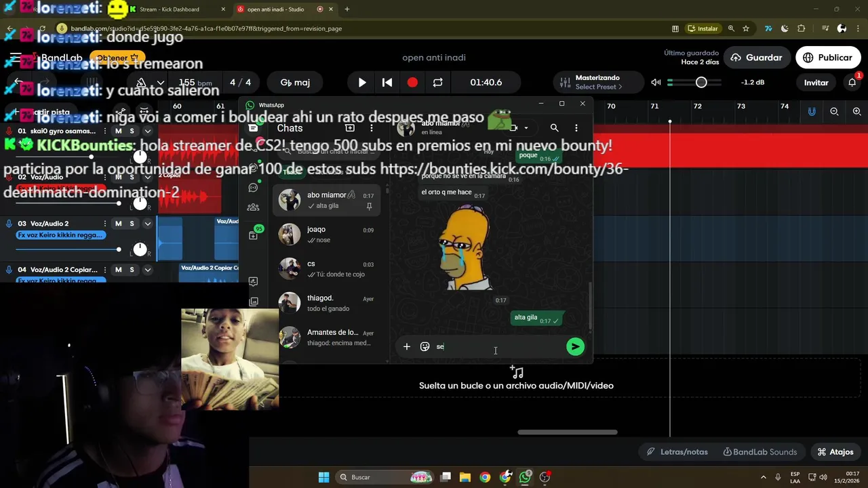Click the track 03 microphone icon
The height and width of the screenshot is (488, 868).
pyautogui.click(x=9, y=224)
